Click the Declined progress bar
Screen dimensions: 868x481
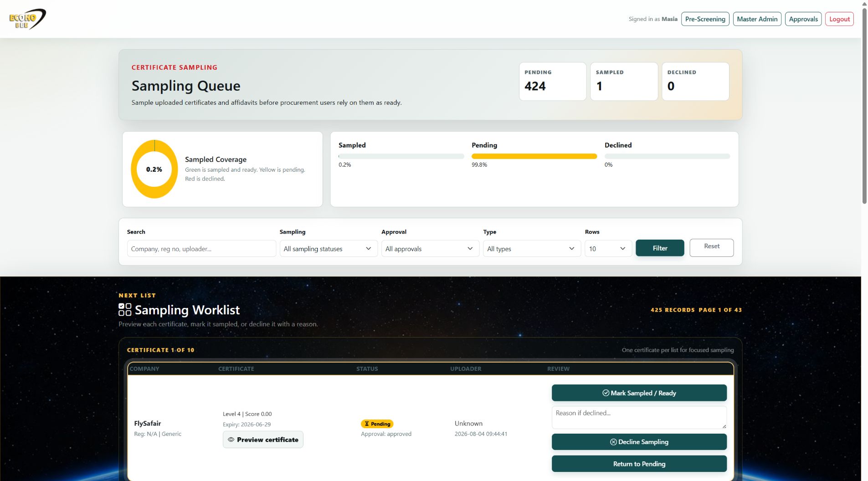point(667,156)
